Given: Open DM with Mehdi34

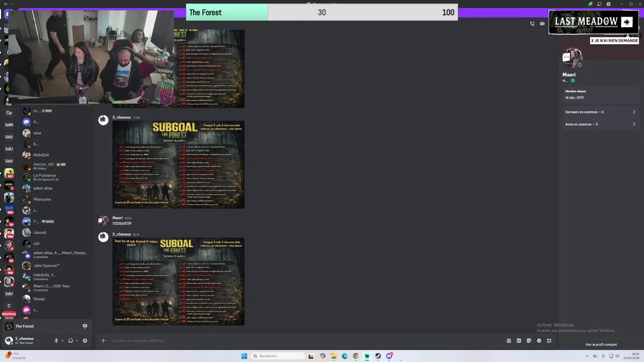Looking at the screenshot, I should (55, 155).
